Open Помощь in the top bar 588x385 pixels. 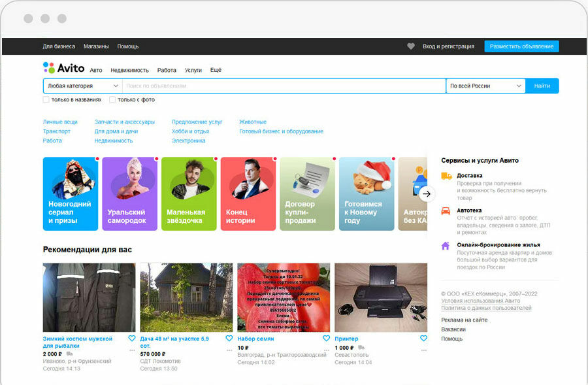(x=128, y=46)
